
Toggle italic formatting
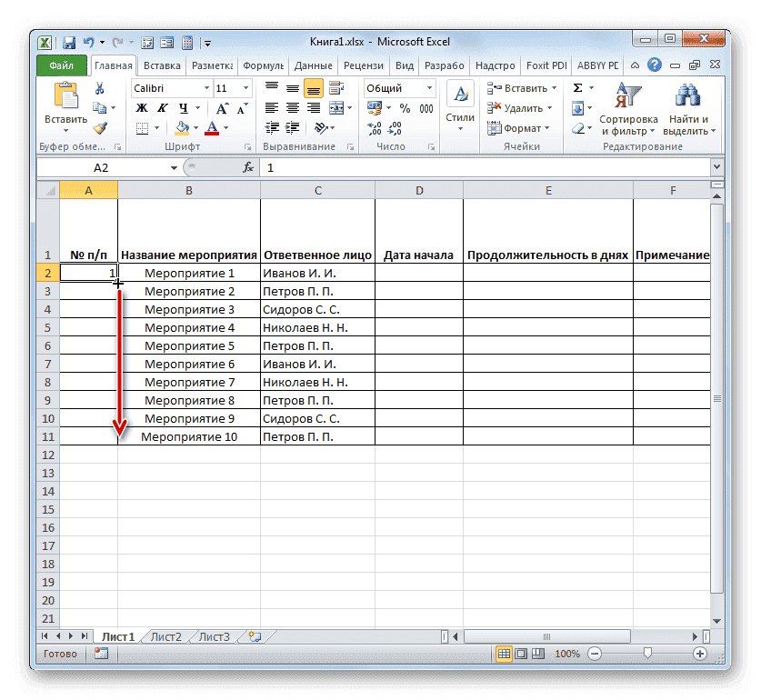(162, 108)
